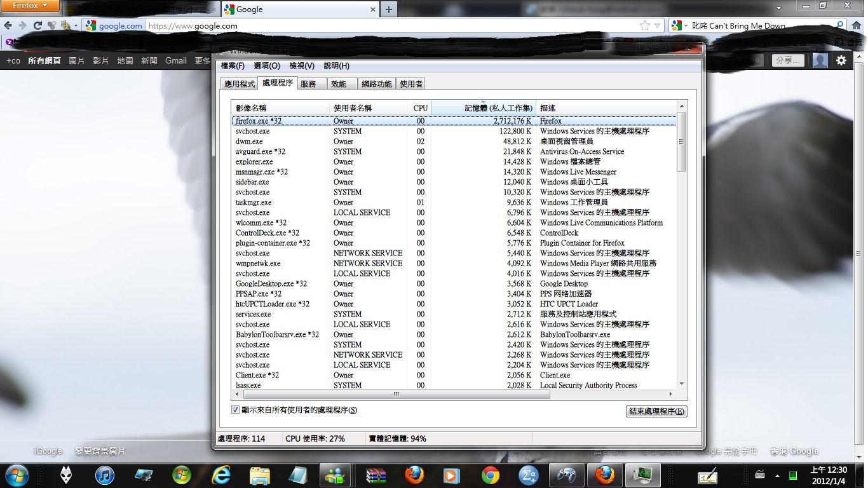Open URL history dropdown arrow
868x488 pixels.
[658, 25]
